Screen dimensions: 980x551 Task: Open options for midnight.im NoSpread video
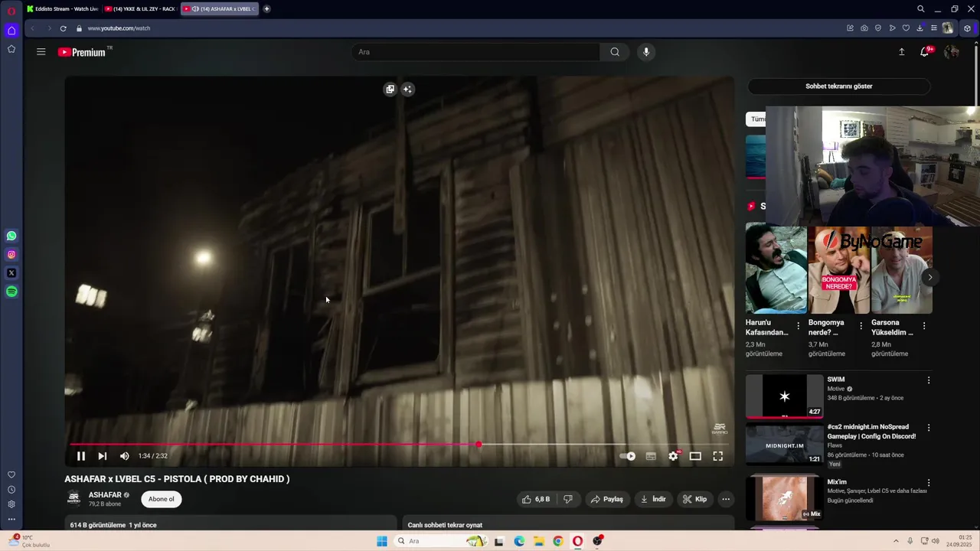[929, 428]
